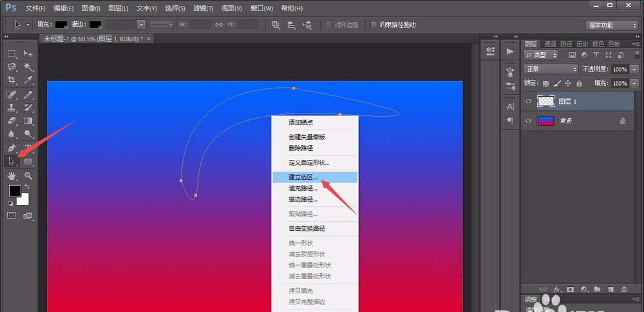Select the Eraser tool

(12, 121)
